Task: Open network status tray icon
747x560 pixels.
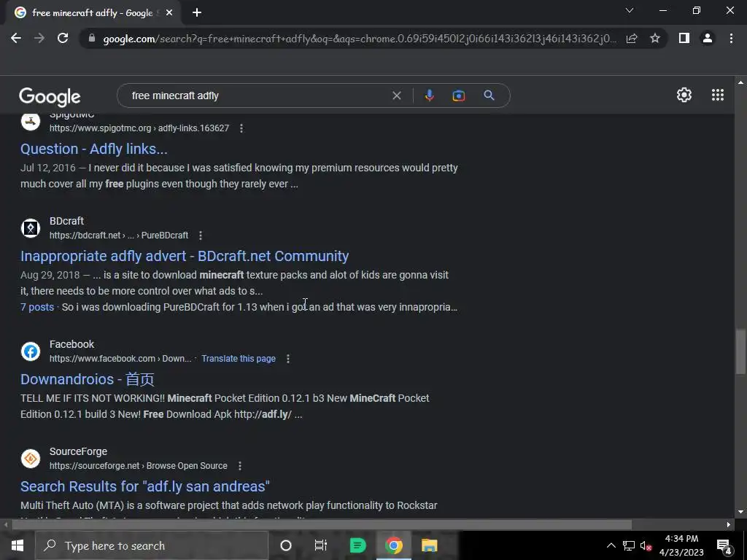Action: click(x=628, y=545)
